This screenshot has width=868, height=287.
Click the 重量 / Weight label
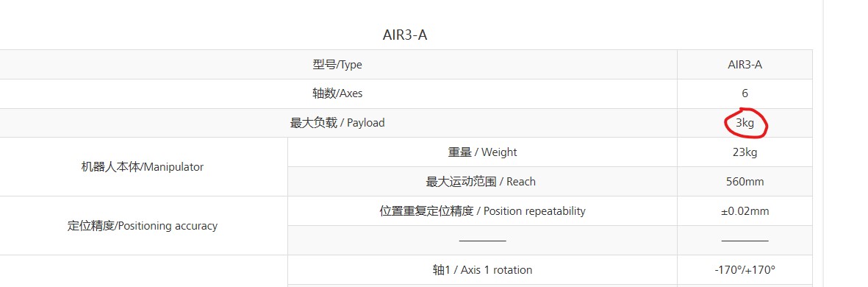point(482,152)
